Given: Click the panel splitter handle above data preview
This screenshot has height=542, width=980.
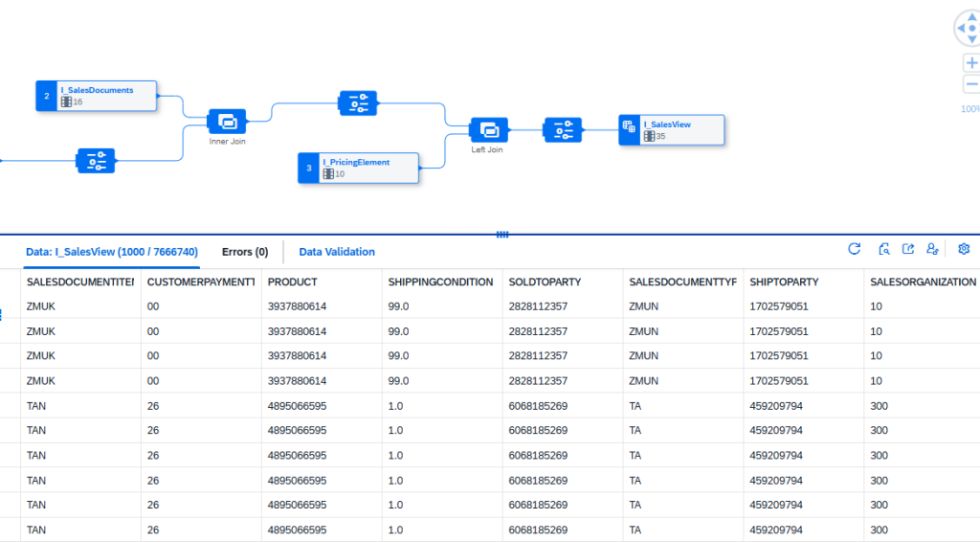Looking at the screenshot, I should pyautogui.click(x=502, y=235).
